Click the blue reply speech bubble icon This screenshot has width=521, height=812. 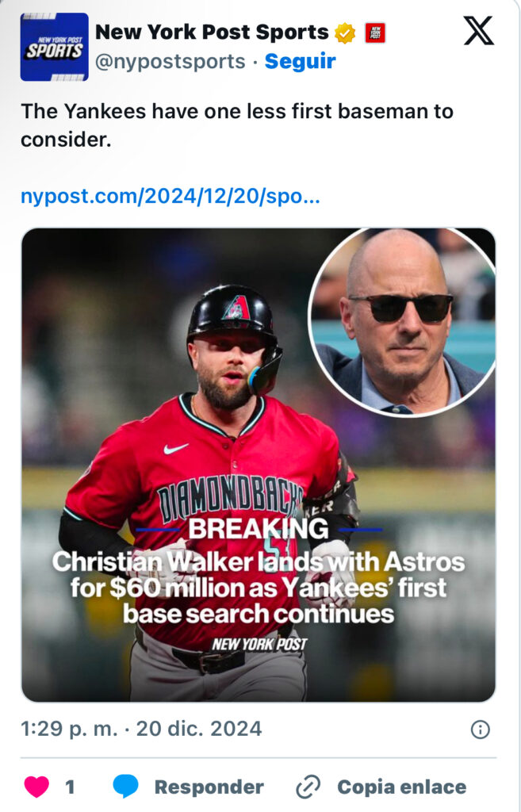pos(125,787)
